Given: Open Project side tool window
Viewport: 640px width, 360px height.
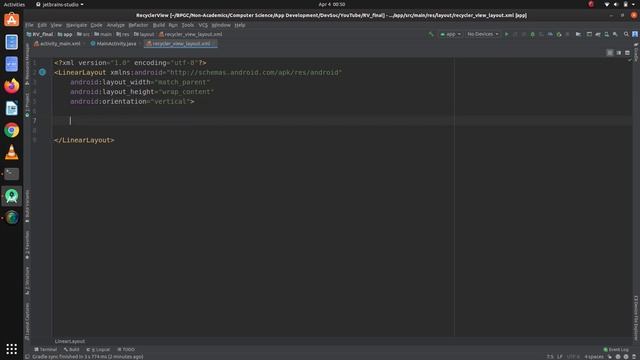Looking at the screenshot, I should pos(27,104).
